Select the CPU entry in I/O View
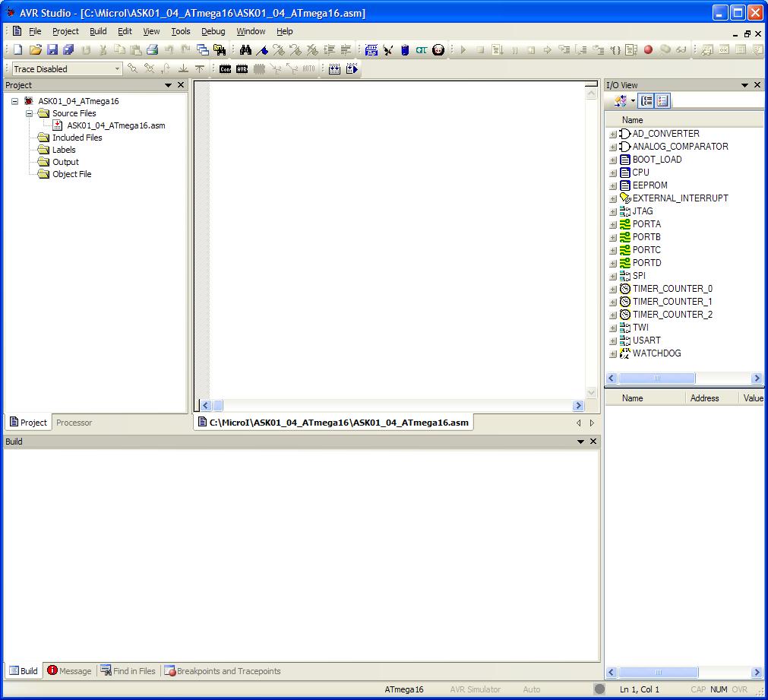This screenshot has width=768, height=700. pyautogui.click(x=640, y=173)
